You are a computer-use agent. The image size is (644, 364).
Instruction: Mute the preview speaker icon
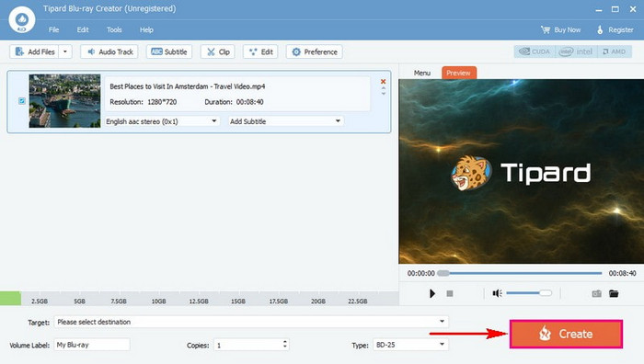point(498,293)
